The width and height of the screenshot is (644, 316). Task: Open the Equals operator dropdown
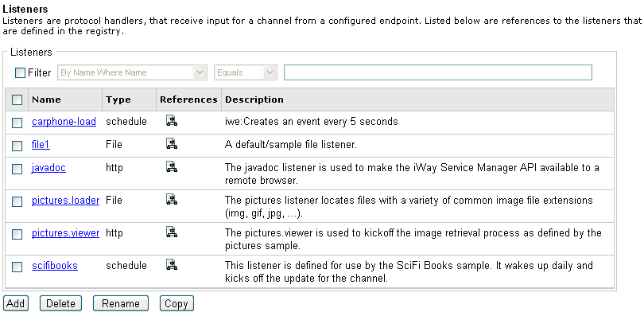click(x=246, y=72)
